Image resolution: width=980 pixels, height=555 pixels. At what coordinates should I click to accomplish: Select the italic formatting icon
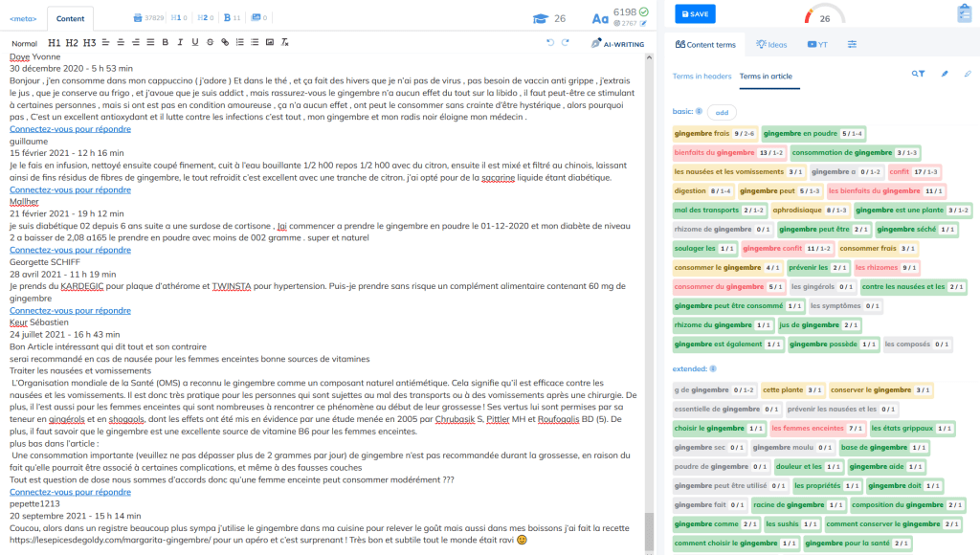click(x=179, y=43)
